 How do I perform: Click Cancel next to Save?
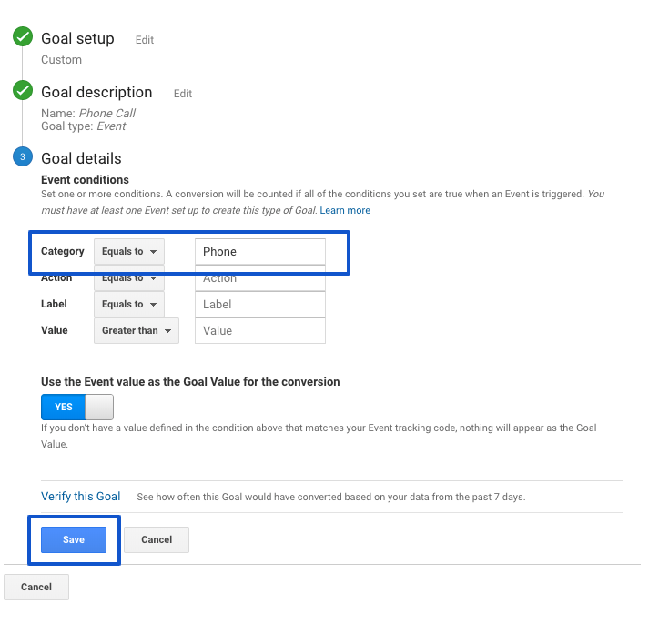[157, 540]
